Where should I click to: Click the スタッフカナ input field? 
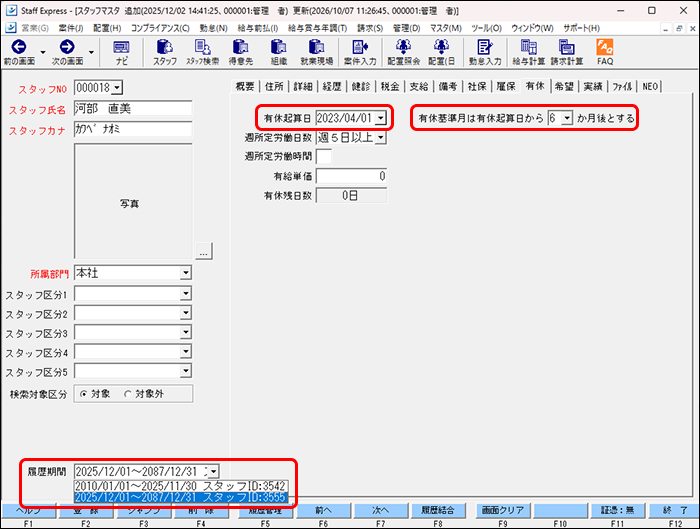coord(133,129)
